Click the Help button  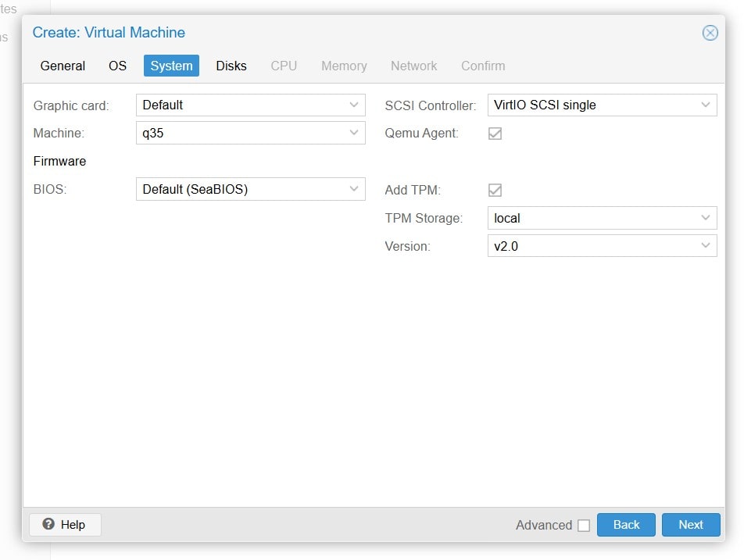coord(65,525)
